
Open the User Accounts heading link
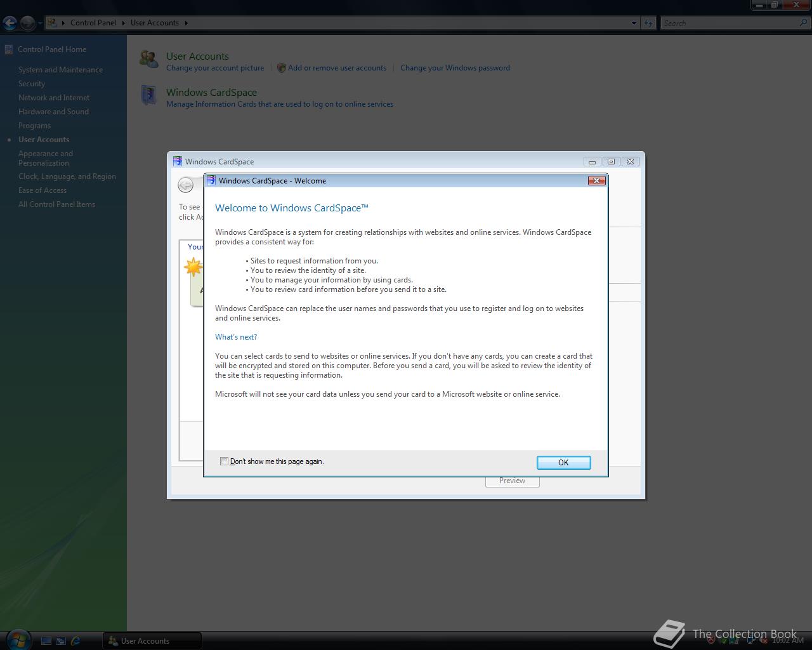(197, 56)
